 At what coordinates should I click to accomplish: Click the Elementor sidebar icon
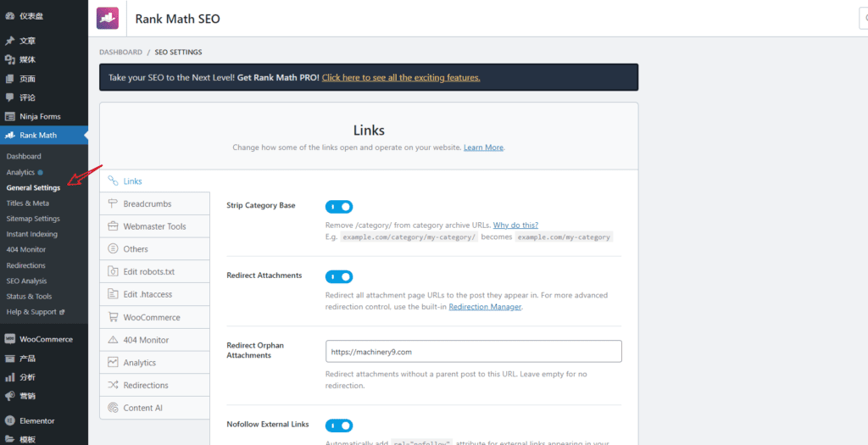[9, 420]
